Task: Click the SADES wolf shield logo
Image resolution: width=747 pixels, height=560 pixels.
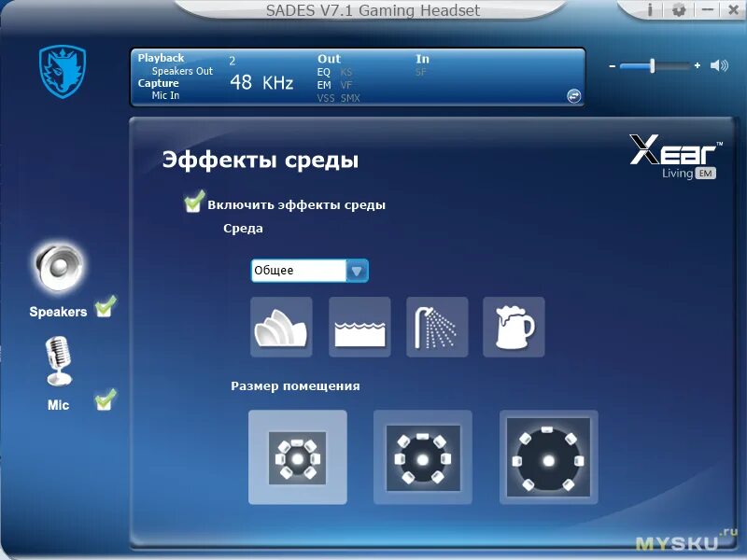Action: coord(63,72)
